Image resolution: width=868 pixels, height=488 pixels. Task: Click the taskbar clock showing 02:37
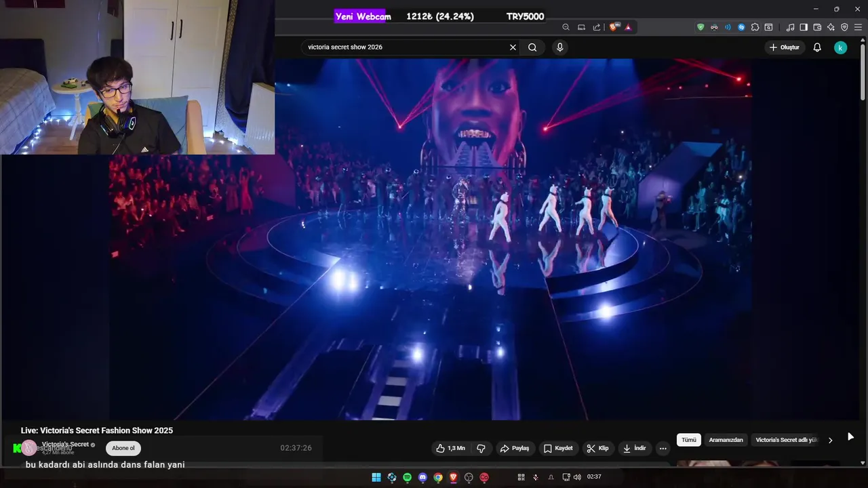tap(594, 477)
